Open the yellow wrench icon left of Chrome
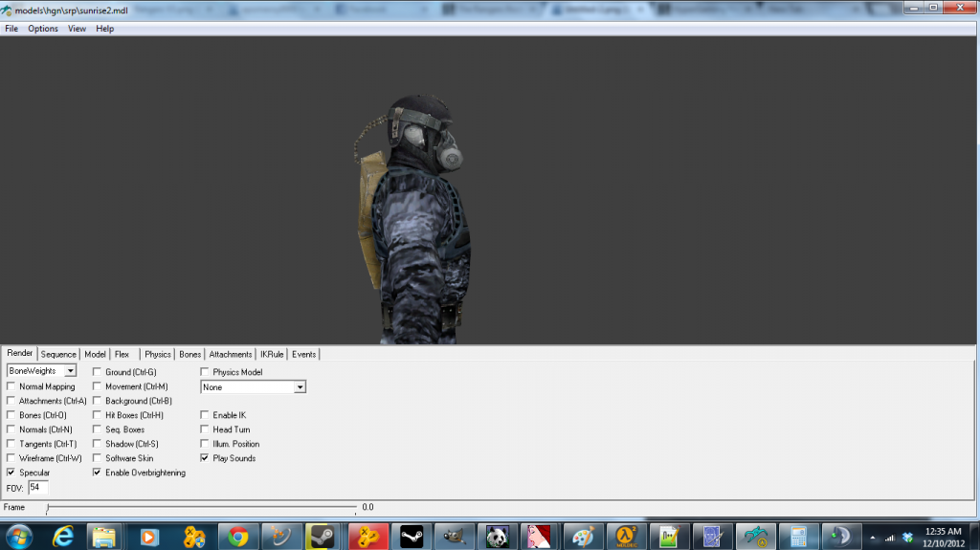 coord(194,537)
